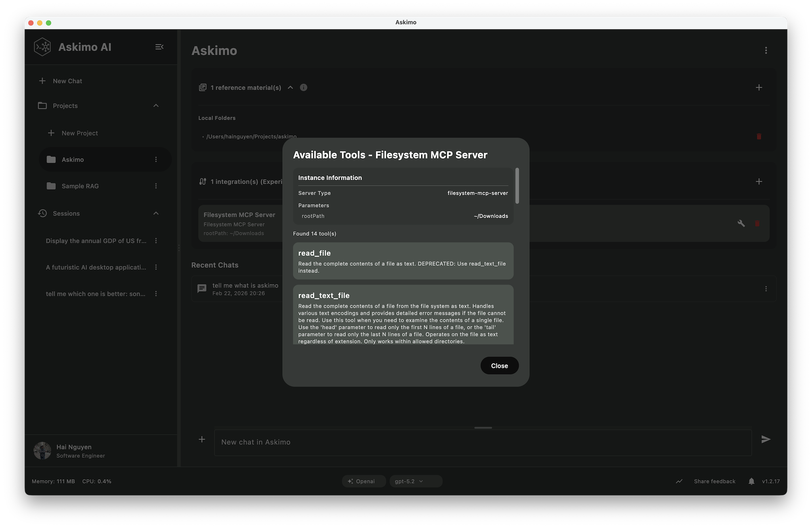This screenshot has width=812, height=528.
Task: Delete the Filesystem MCP Server integration
Action: [757, 223]
